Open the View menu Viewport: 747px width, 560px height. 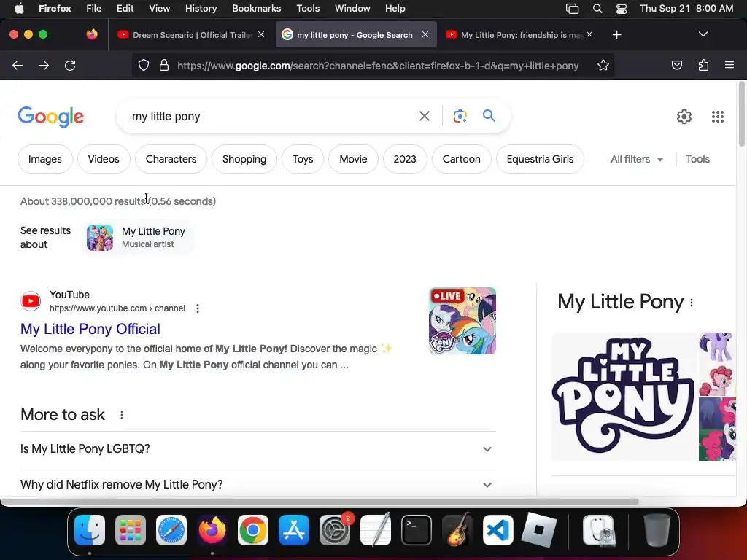(x=159, y=9)
